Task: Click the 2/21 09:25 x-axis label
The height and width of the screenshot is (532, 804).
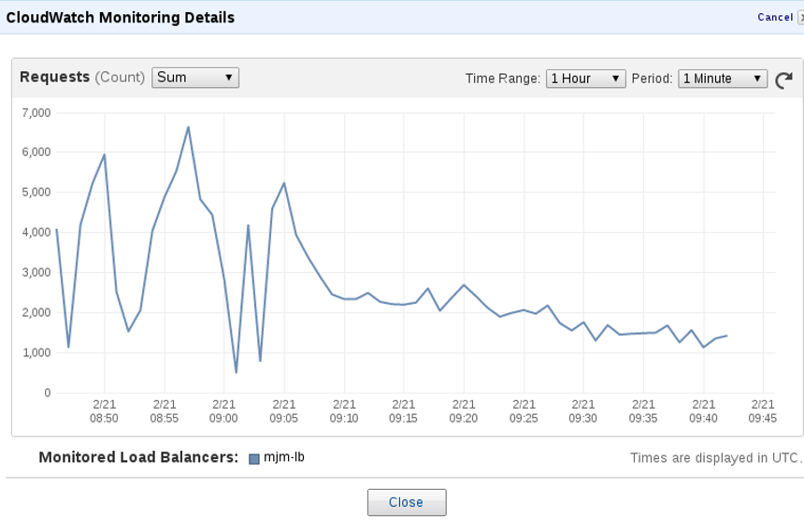Action: [x=524, y=411]
